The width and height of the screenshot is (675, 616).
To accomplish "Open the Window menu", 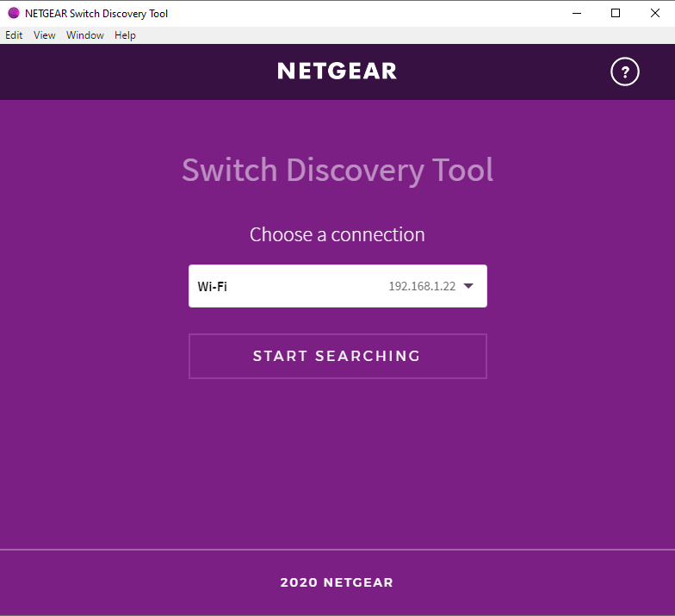I will pyautogui.click(x=85, y=35).
